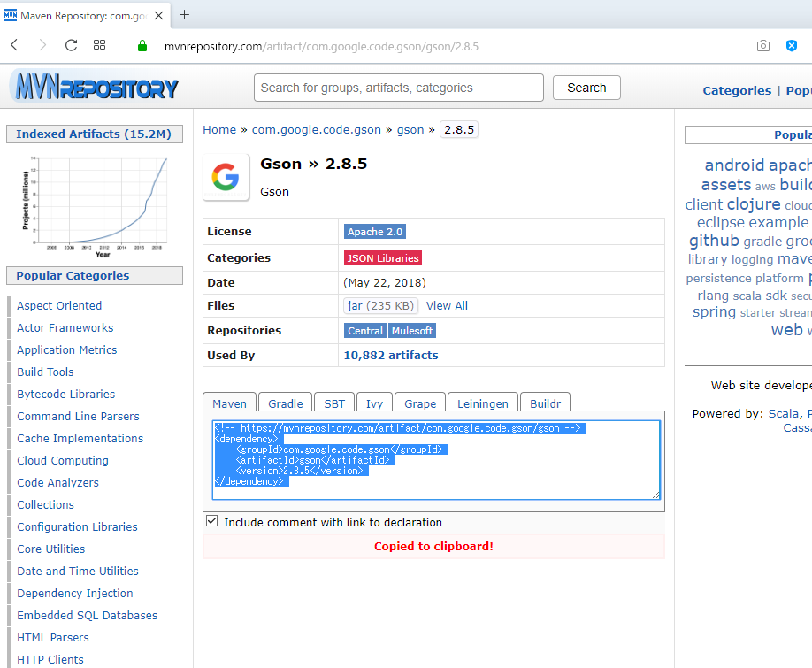Open the Scala link under Powered by

pyautogui.click(x=784, y=414)
